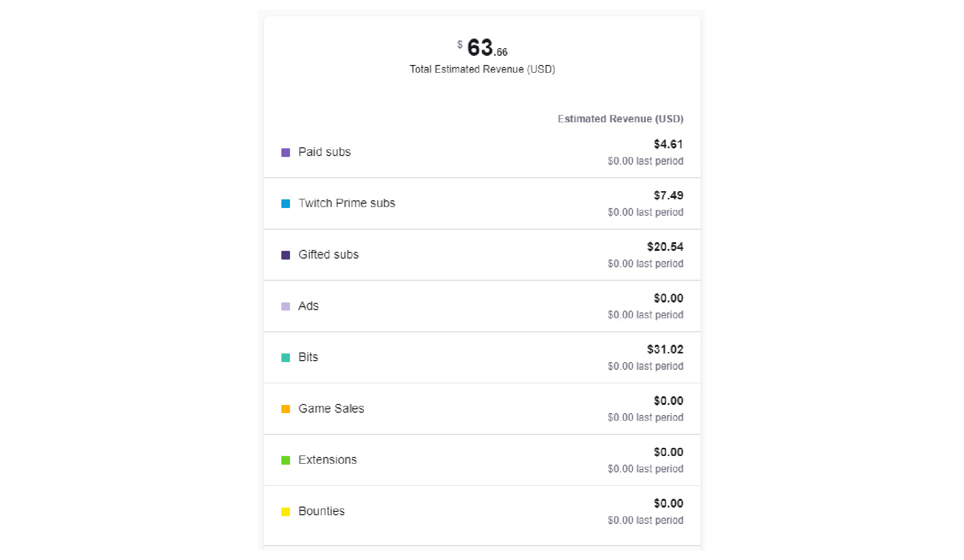Click the teal Bits color swatch
Image resolution: width=964 pixels, height=560 pixels.
tap(286, 358)
